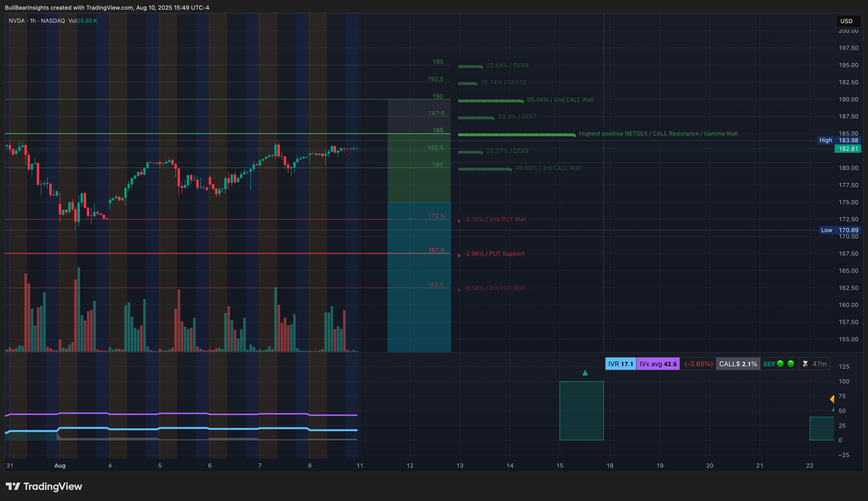Screen dimensions: 868x501
Task: Click the 160.00 price axis label
Action: [848, 305]
